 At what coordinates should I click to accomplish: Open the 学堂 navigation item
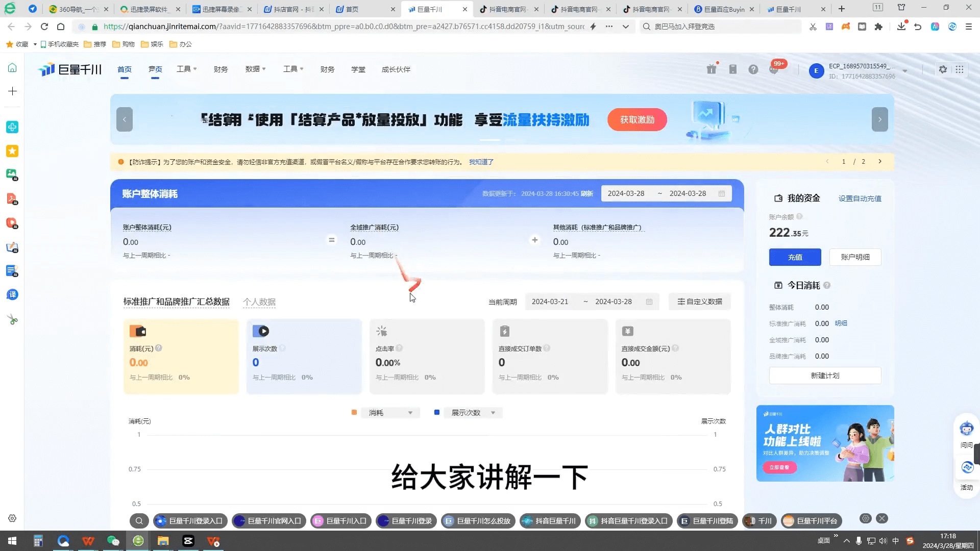[358, 69]
